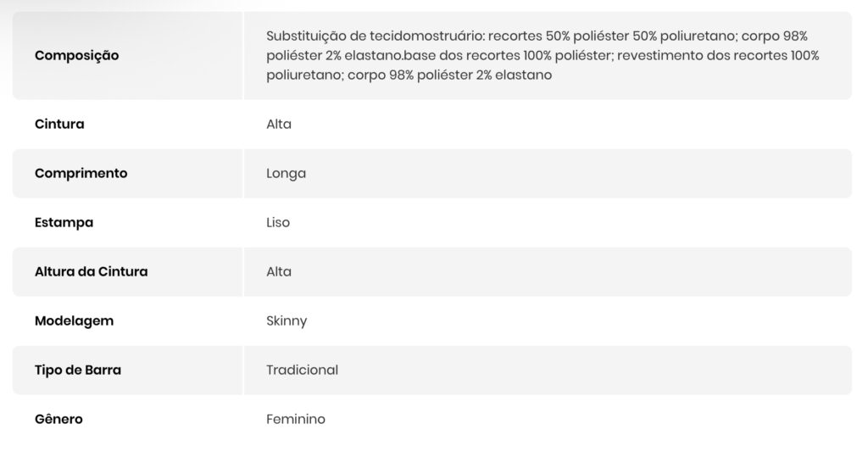Select the Cintura label
Image resolution: width=868 pixels, height=457 pixels.
(x=59, y=124)
